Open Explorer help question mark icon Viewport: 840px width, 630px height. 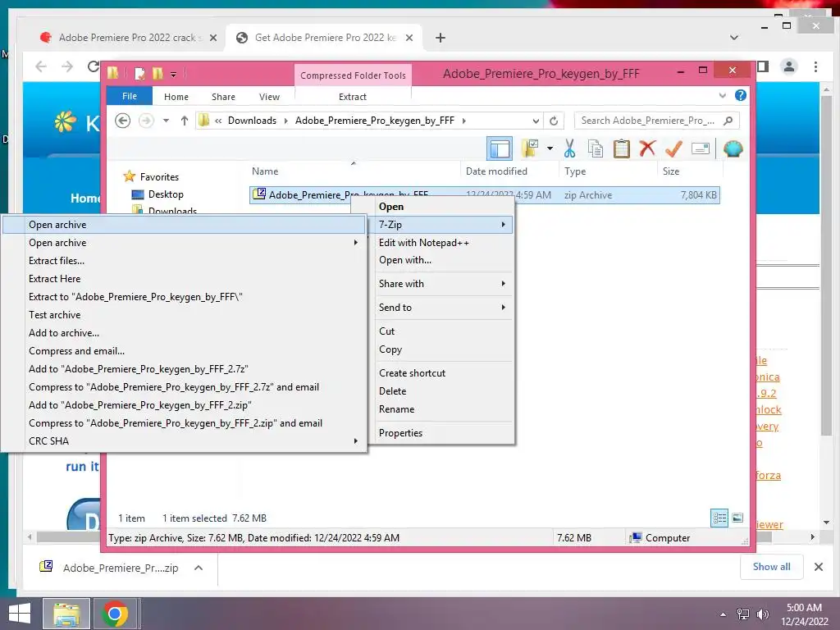pos(741,95)
